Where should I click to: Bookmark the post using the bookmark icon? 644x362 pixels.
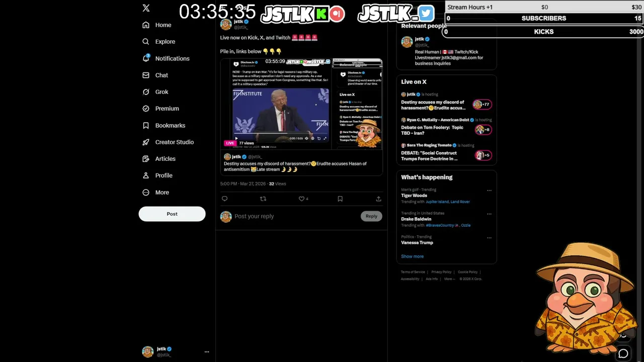pyautogui.click(x=340, y=199)
